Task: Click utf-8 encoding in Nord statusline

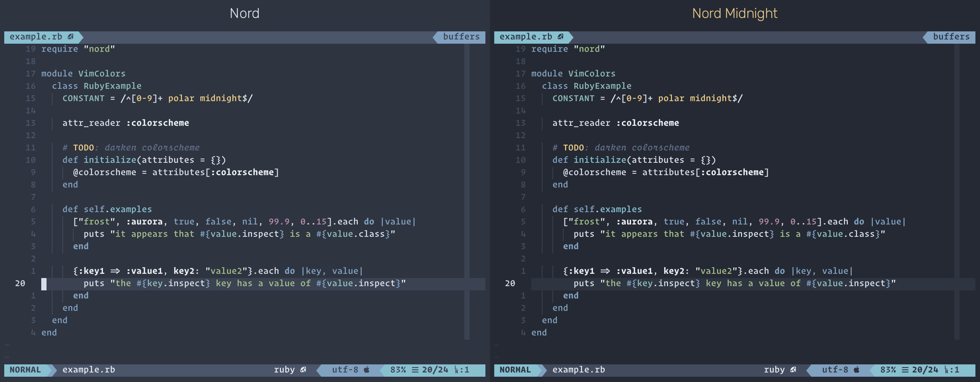Action: click(345, 370)
